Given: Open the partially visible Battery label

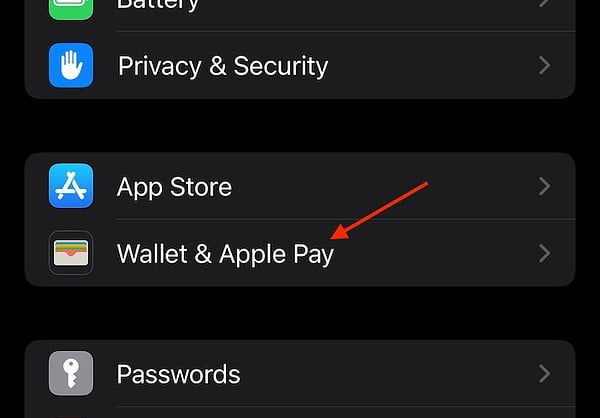Looking at the screenshot, I should pyautogui.click(x=158, y=6).
